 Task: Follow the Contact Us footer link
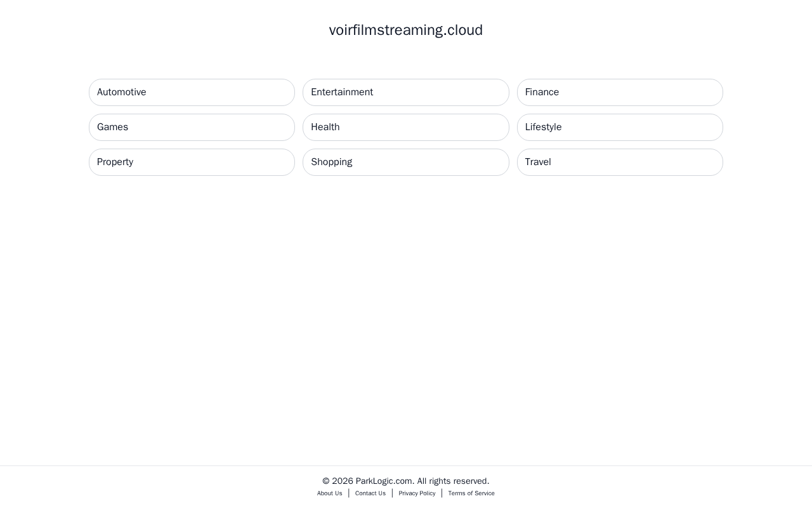pos(370,493)
